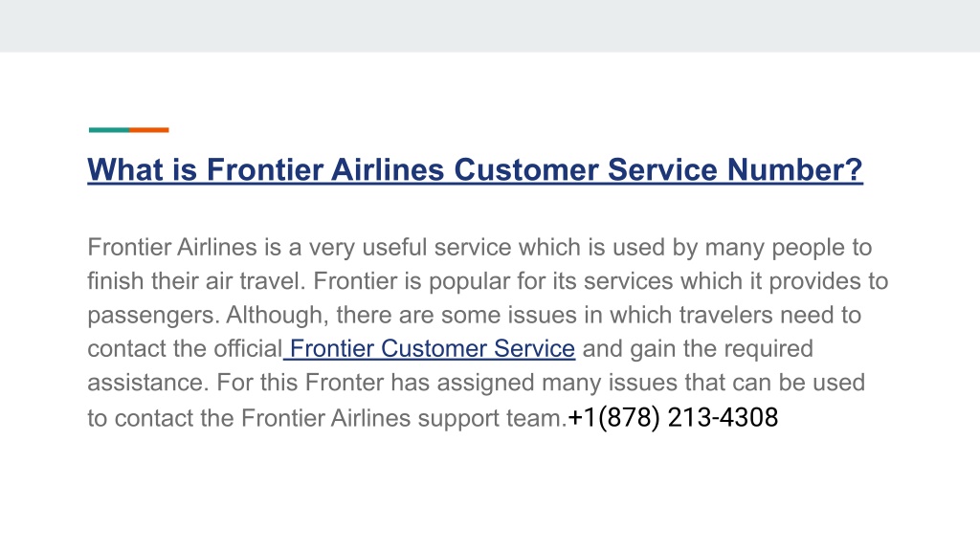Click the word "Although," in the paragraph
The image size is (980, 551).
(278, 315)
